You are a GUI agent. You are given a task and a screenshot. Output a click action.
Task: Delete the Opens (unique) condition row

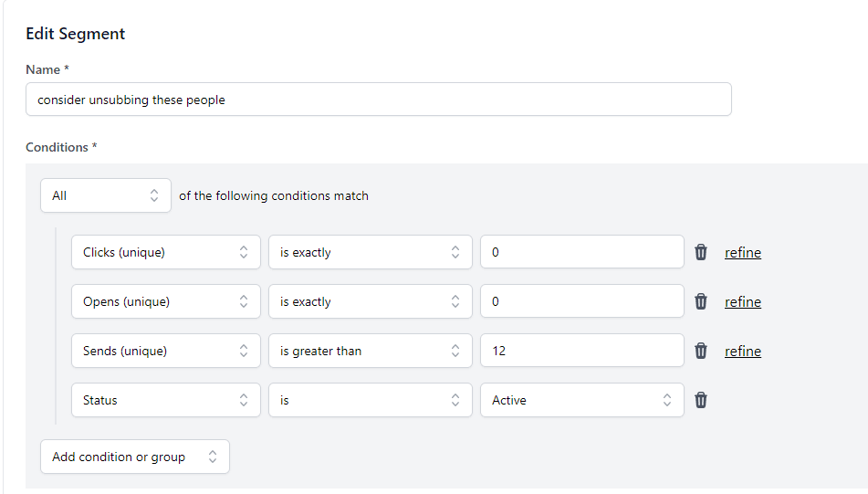701,302
